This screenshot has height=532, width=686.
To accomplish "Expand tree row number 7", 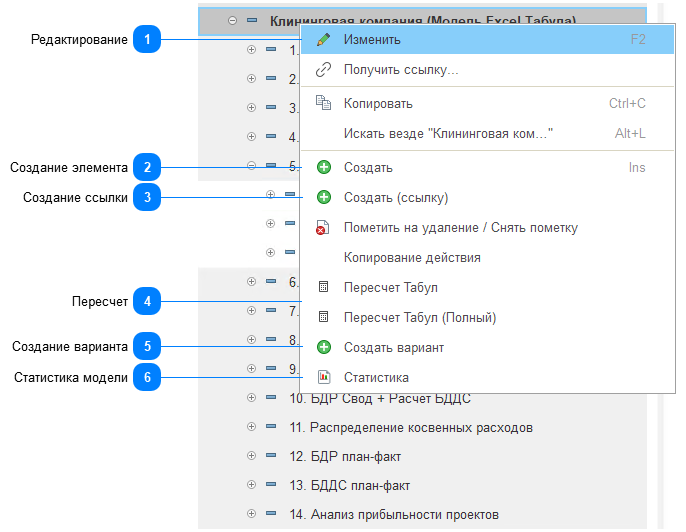I will tap(251, 310).
